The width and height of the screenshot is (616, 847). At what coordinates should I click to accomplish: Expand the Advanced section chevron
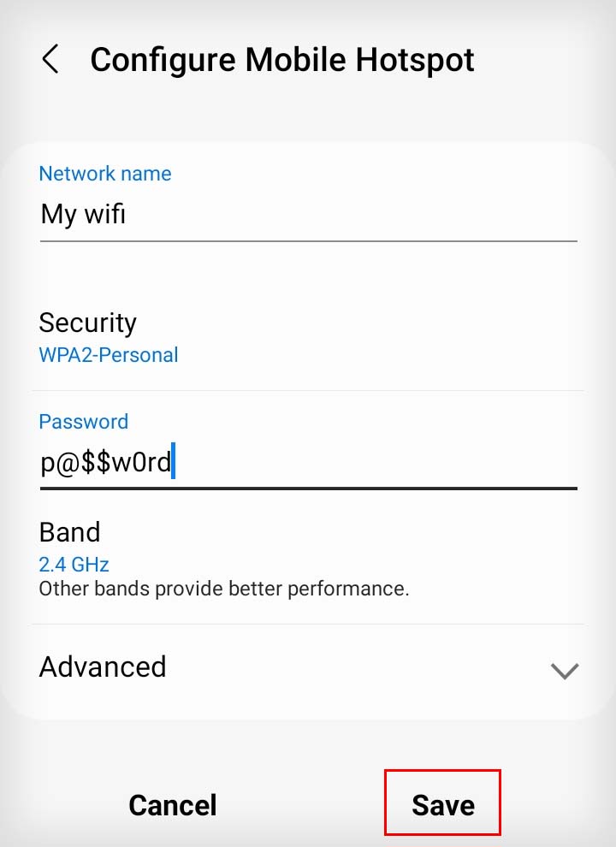(565, 671)
